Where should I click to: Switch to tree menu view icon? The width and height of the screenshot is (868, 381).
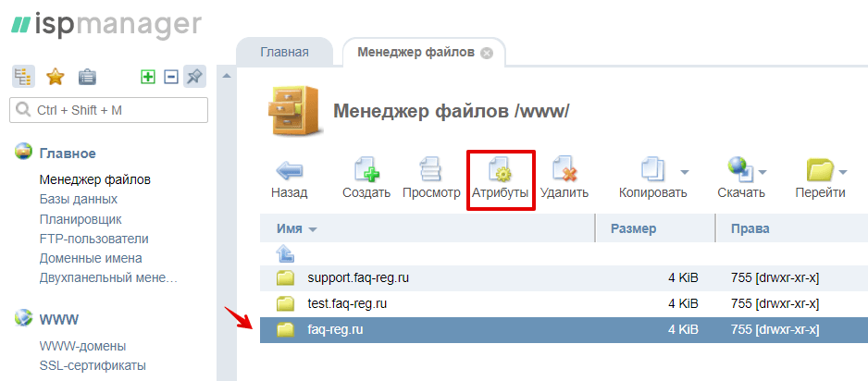[24, 77]
